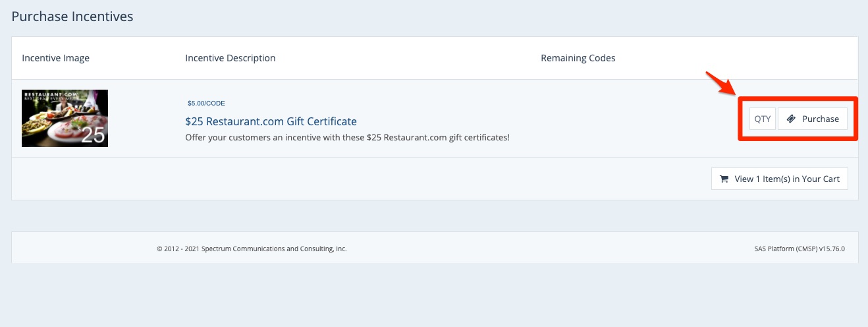This screenshot has width=868, height=327.
Task: Select the Incentive Description column header
Action: point(231,58)
